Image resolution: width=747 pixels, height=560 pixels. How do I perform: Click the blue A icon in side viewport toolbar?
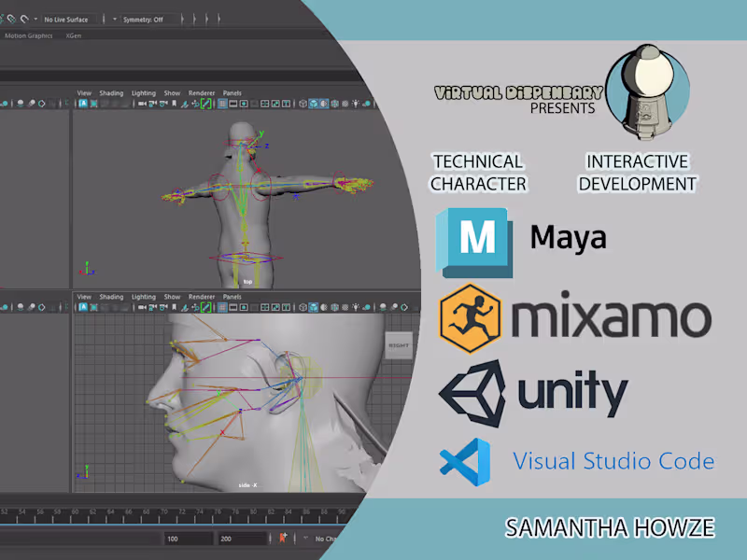[83, 307]
